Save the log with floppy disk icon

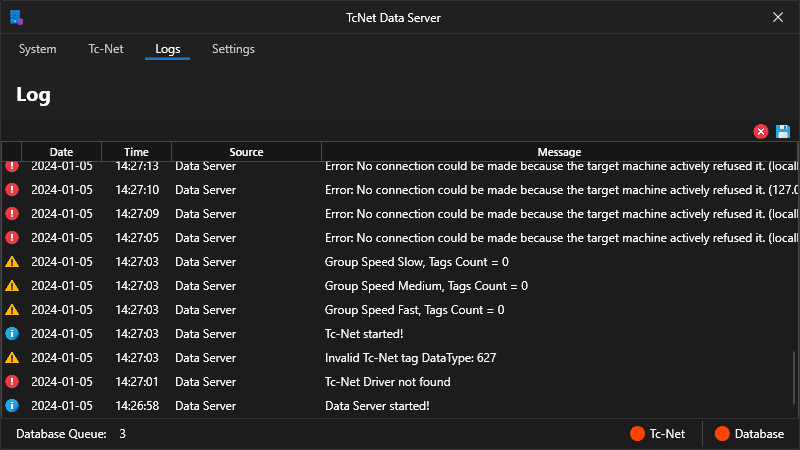pos(783,132)
